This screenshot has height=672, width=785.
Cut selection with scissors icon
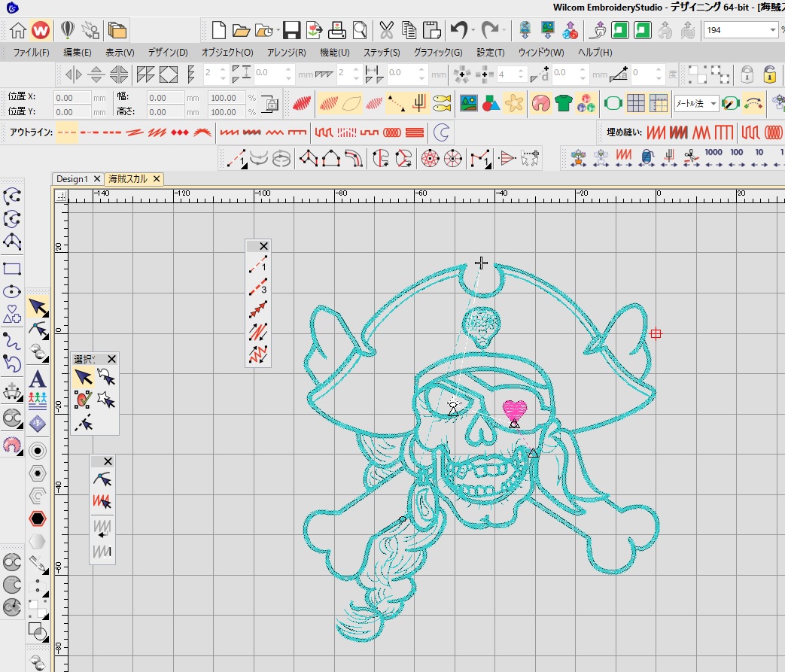click(387, 31)
